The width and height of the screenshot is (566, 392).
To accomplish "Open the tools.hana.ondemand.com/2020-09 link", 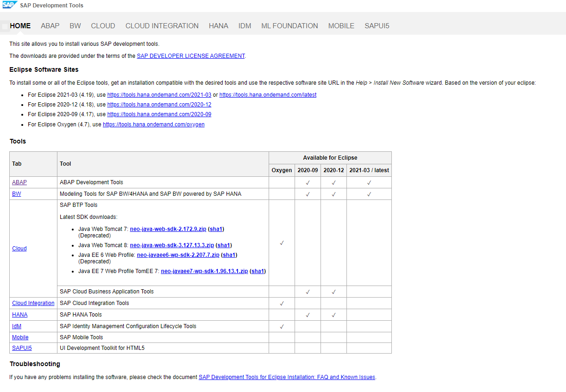I will tap(159, 114).
